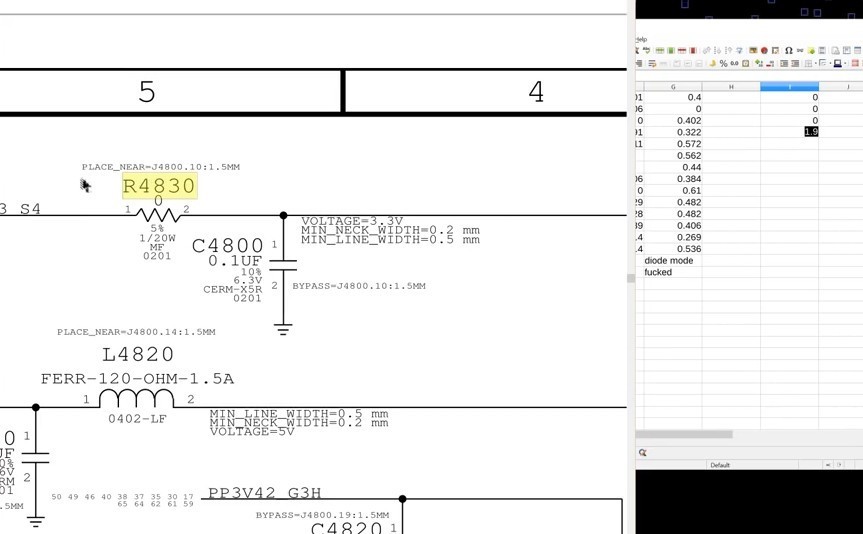Screen dimensions: 863x534
Task: Open the background color dropdown arrow
Action: tap(845, 63)
